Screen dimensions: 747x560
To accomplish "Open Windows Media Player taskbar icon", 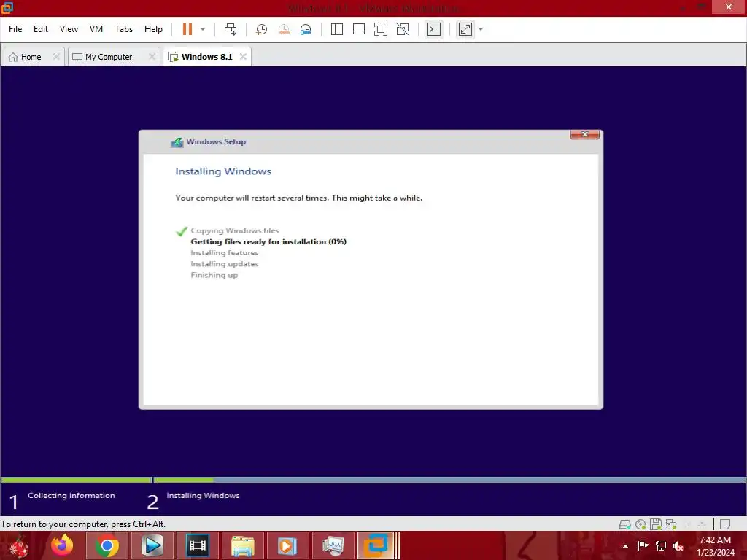I will point(287,545).
